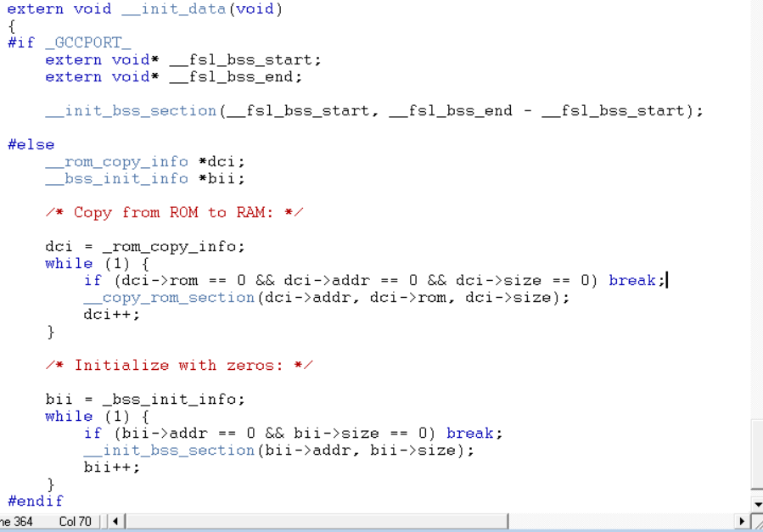Click the 'bii = _bss_init_info;' assignment
This screenshot has width=763, height=532.
(145, 400)
